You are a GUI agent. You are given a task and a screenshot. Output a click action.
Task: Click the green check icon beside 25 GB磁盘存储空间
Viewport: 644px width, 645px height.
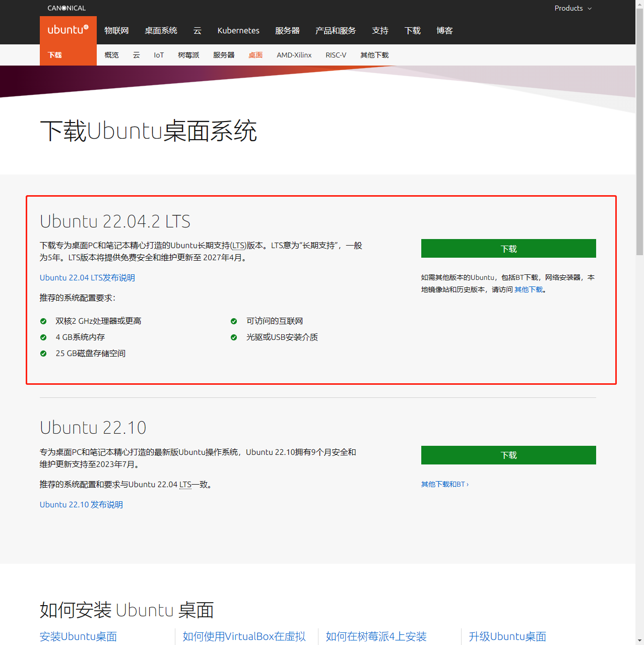[43, 354]
